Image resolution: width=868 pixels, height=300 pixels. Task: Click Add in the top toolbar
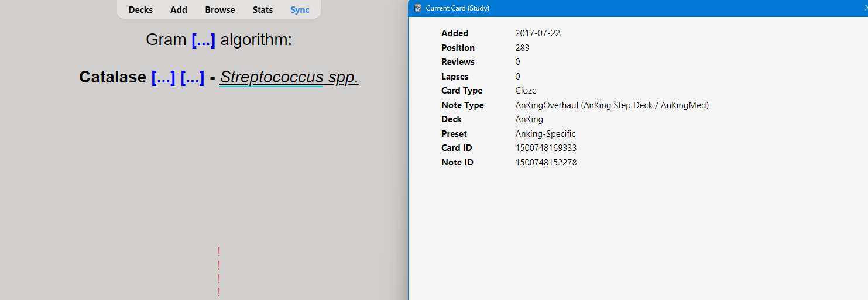pos(179,10)
